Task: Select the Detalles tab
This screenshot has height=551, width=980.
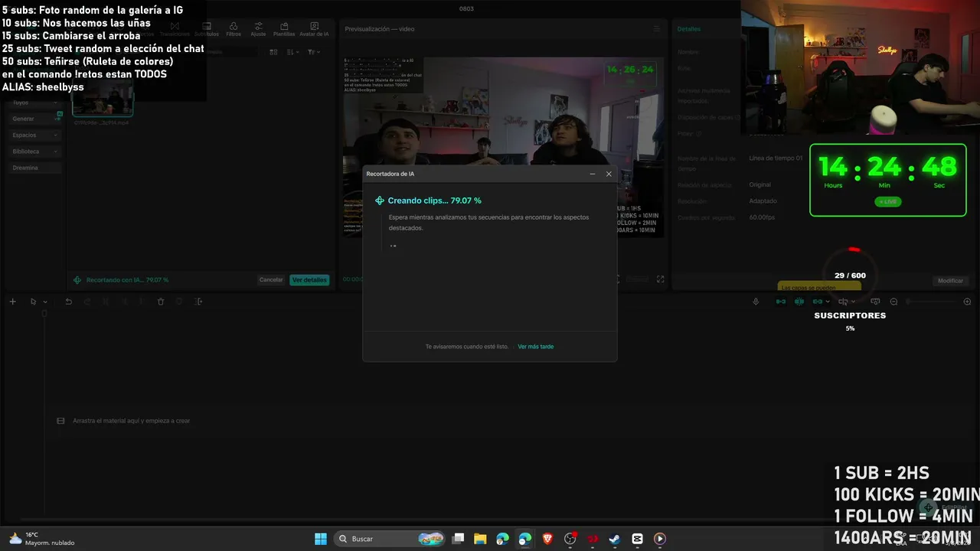Action: pos(689,29)
